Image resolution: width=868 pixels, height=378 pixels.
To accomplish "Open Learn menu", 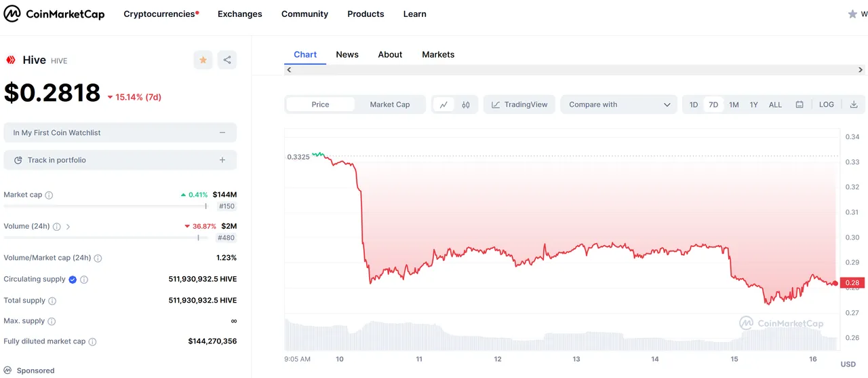I will 415,14.
